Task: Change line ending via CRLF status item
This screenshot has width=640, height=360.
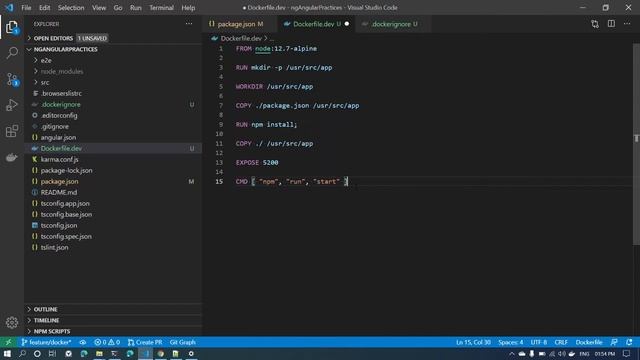Action: [561, 342]
